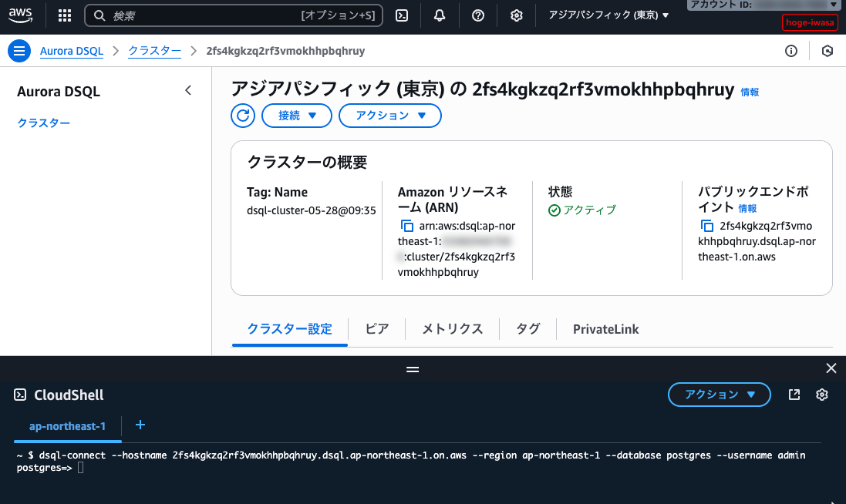This screenshot has height=504, width=846.
Task: Click the hoge-iwasa account label
Action: click(x=810, y=22)
